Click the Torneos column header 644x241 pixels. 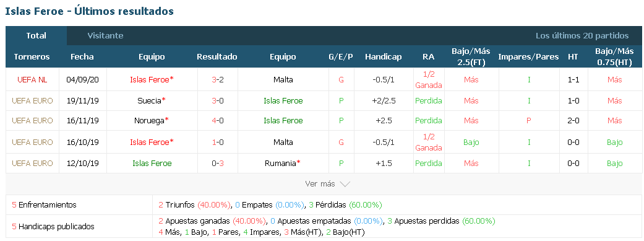(32, 57)
